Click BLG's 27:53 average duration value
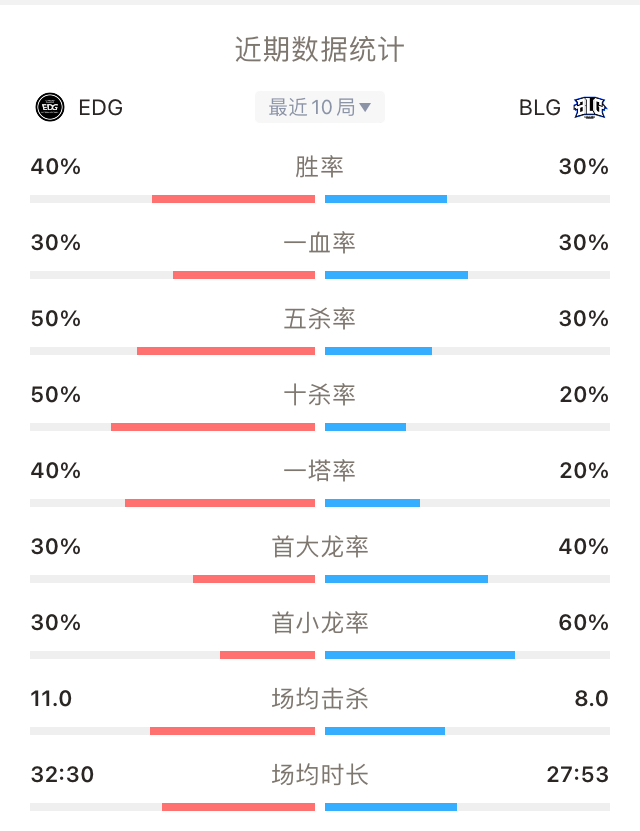Image resolution: width=640 pixels, height=831 pixels. point(577,775)
